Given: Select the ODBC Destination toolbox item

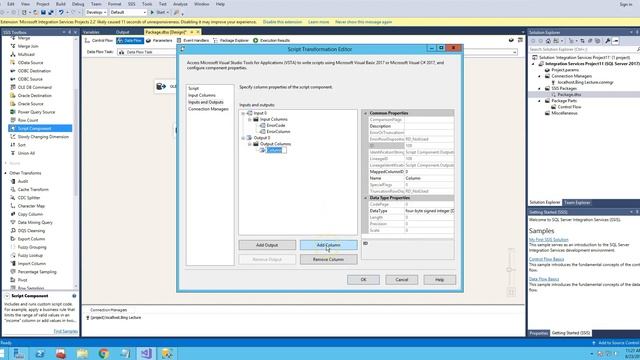Looking at the screenshot, I should [x=34, y=71].
